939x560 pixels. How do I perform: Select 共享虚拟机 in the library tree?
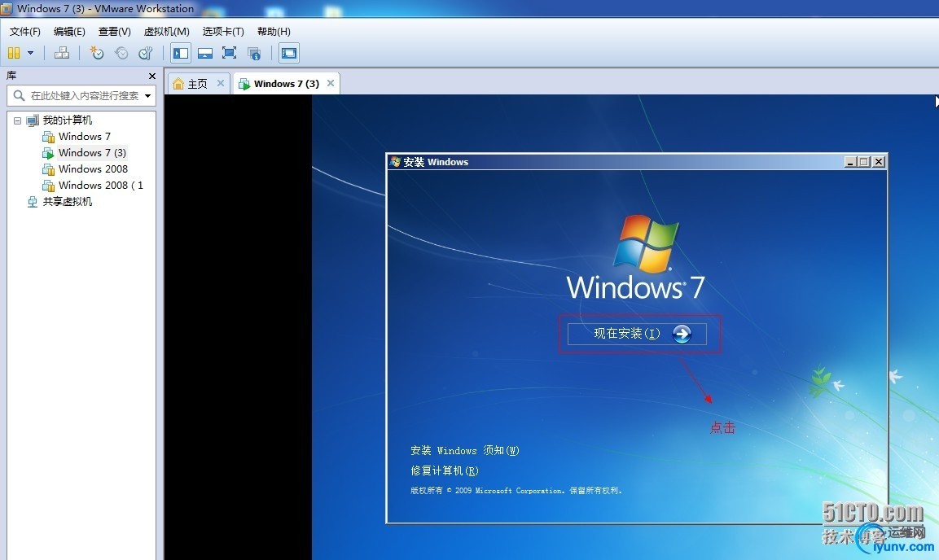point(67,202)
